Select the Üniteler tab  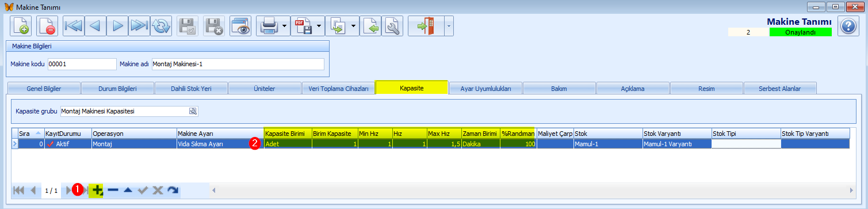point(265,88)
